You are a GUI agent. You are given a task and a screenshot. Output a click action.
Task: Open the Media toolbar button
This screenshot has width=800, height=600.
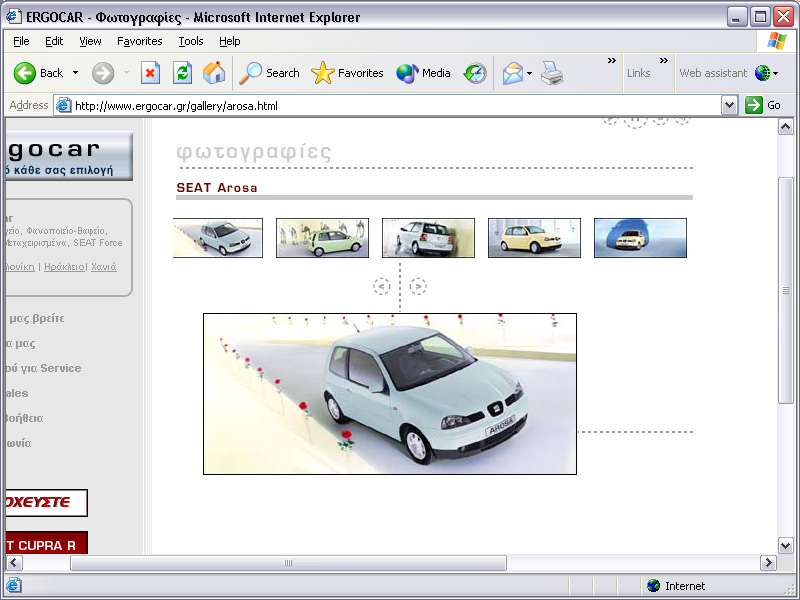point(423,73)
